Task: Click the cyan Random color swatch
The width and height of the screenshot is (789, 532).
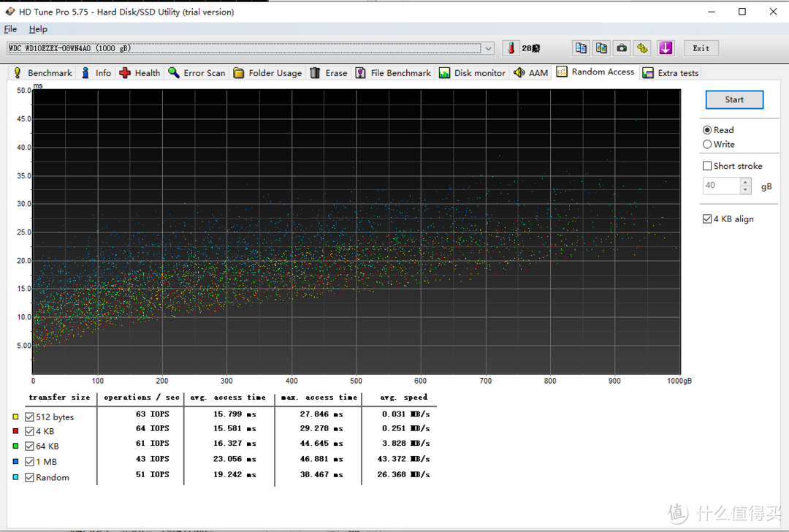Action: coord(15,477)
